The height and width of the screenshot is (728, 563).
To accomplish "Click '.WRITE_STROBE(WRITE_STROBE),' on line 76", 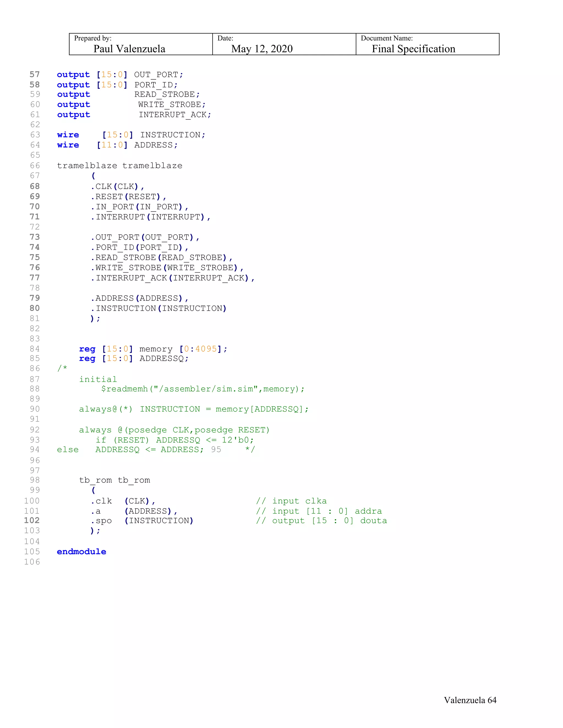I will (x=167, y=268).
